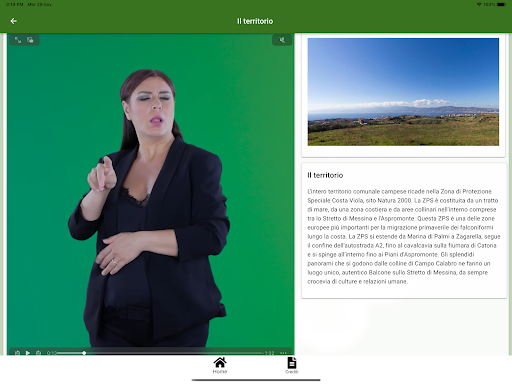Open picture-in-picture for the video
Viewport: 512px width, 384px height.
pyautogui.click(x=30, y=40)
